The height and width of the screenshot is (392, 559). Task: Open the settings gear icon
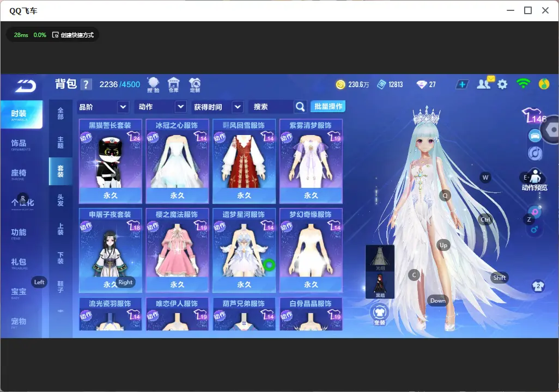click(502, 84)
